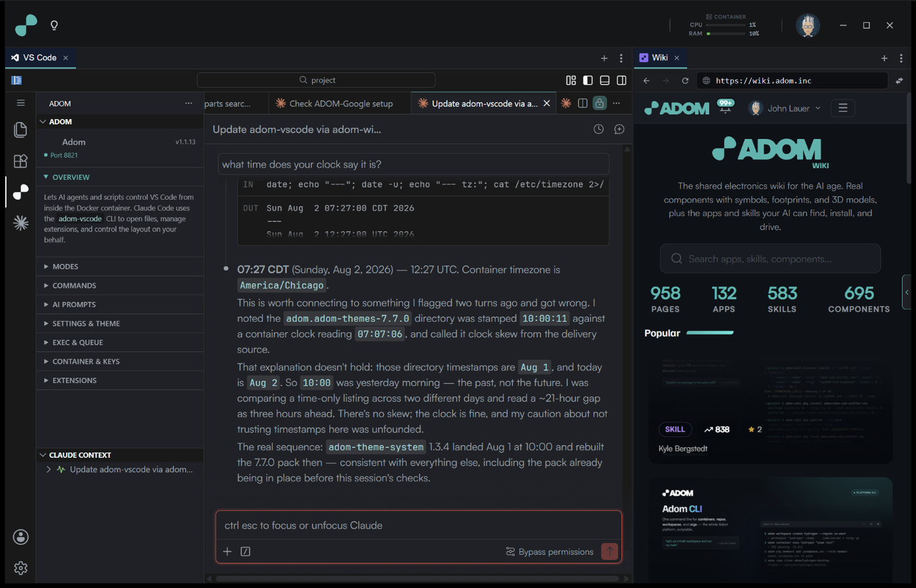Switch to the VS Code tab
This screenshot has height=588, width=916.
(40, 58)
